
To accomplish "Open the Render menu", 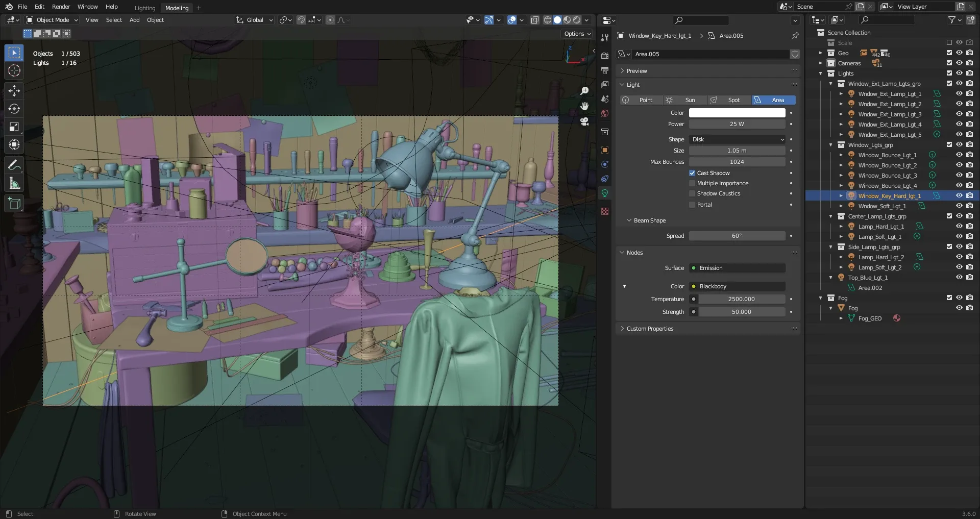I will [x=61, y=7].
